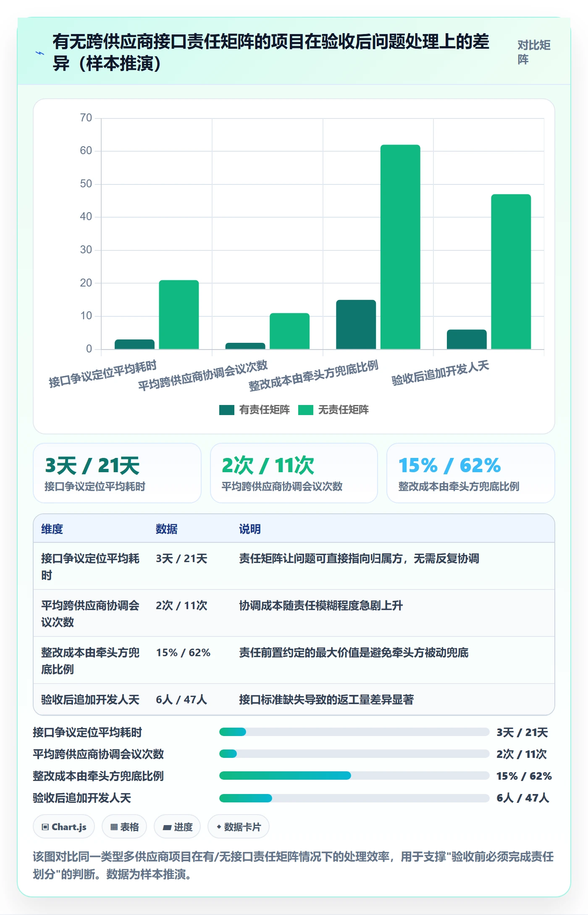Click chart axis label 验收后追加开发人天

click(440, 373)
